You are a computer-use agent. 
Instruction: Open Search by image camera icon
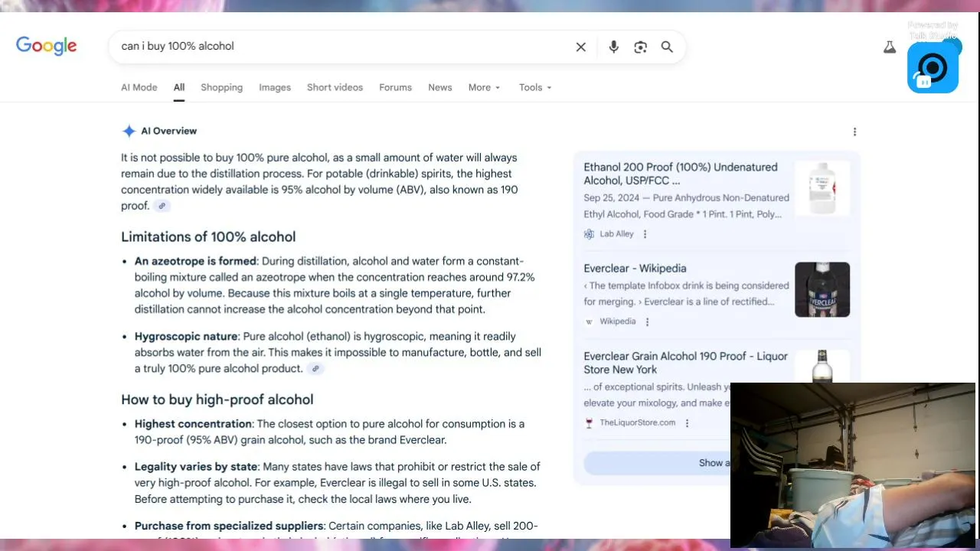click(641, 47)
